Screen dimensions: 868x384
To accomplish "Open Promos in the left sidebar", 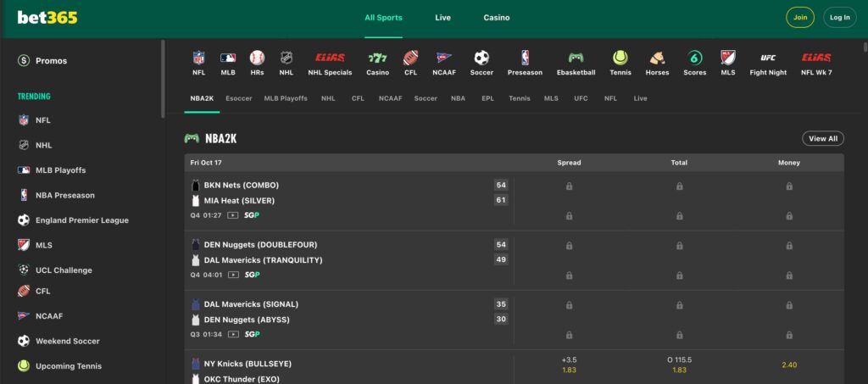I will coord(51,61).
